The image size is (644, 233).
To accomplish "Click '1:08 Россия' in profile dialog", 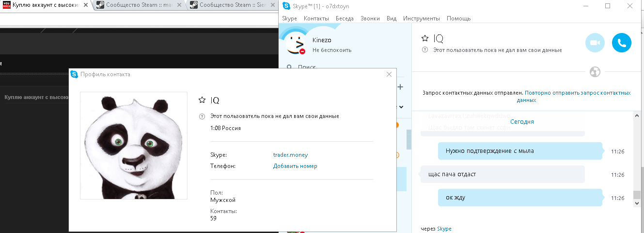I will [x=225, y=128].
